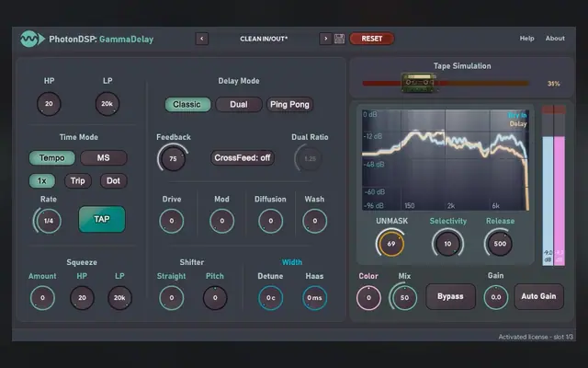Viewport: 588px width, 368px height.
Task: Enable Auto Gain
Action: 538,296
